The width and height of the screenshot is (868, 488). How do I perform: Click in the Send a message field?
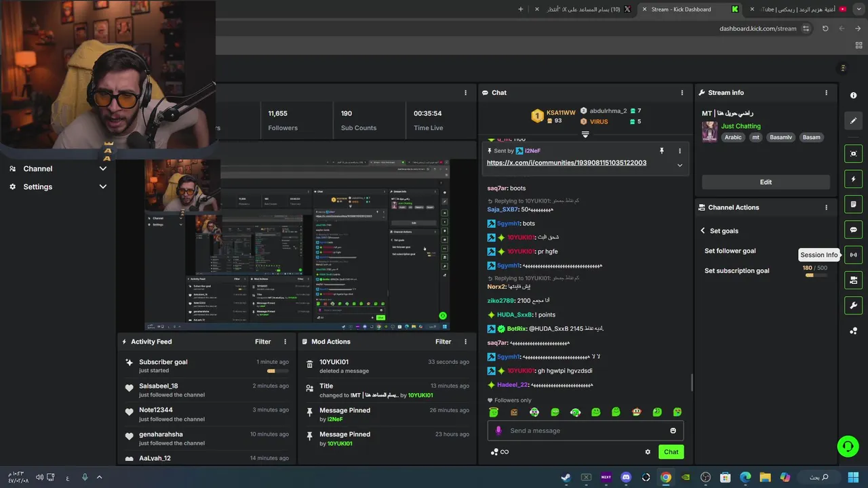tap(585, 430)
